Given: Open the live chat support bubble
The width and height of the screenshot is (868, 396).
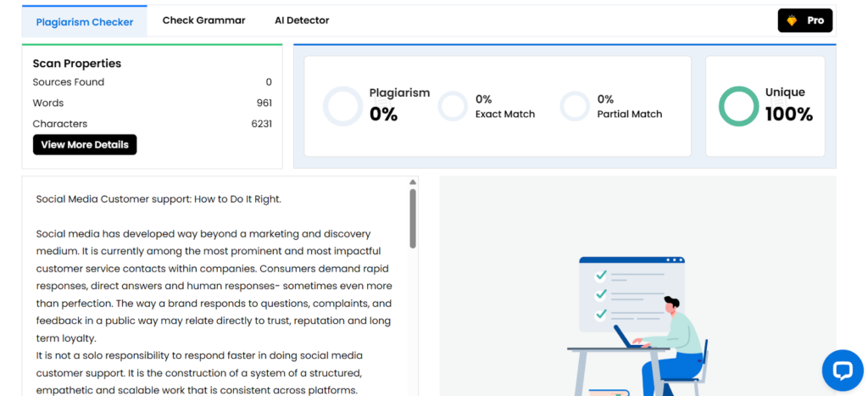Looking at the screenshot, I should coord(842,370).
